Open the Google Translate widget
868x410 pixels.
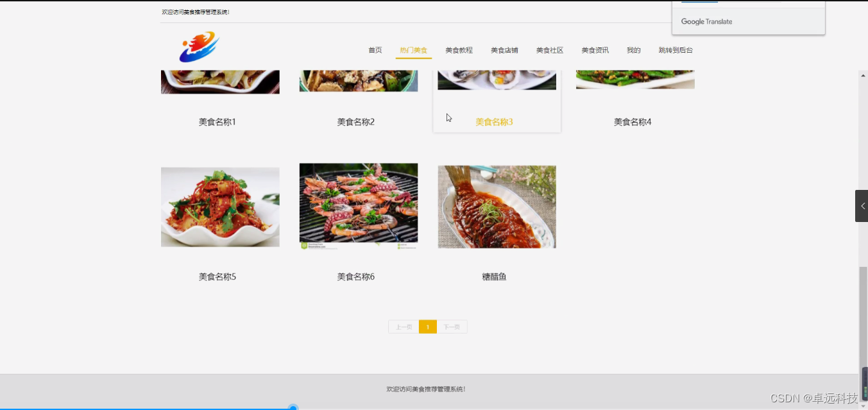pyautogui.click(x=706, y=21)
